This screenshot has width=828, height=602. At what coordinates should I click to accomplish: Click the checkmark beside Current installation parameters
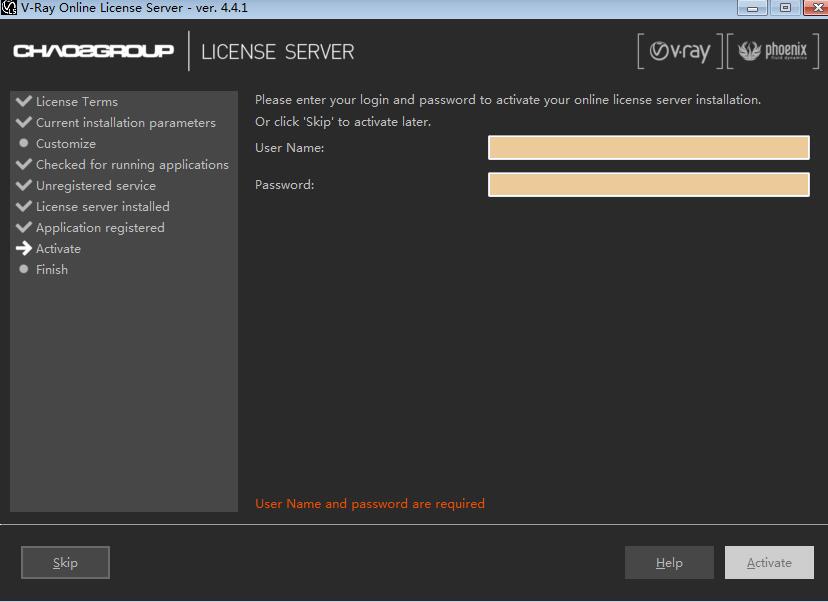24,122
